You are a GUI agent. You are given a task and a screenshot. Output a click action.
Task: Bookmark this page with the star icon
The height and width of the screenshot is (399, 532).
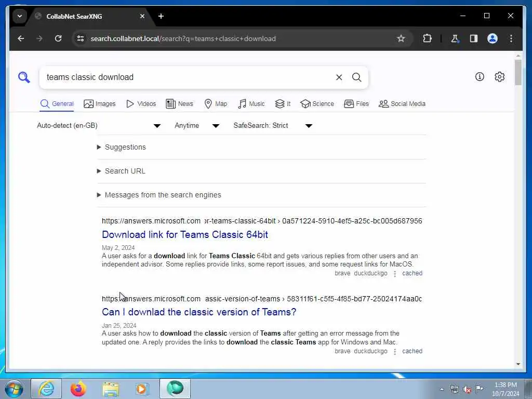coord(401,38)
